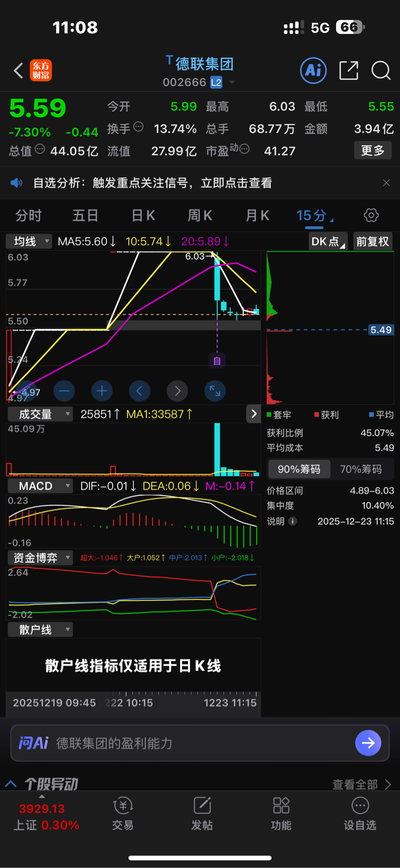Open the 自选分析 notification text
Image resolution: width=400 pixels, height=868 pixels.
[x=153, y=183]
